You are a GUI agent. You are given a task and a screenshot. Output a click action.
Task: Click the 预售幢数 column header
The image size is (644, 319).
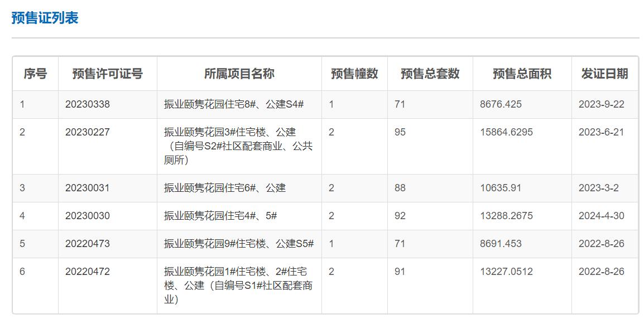point(354,74)
